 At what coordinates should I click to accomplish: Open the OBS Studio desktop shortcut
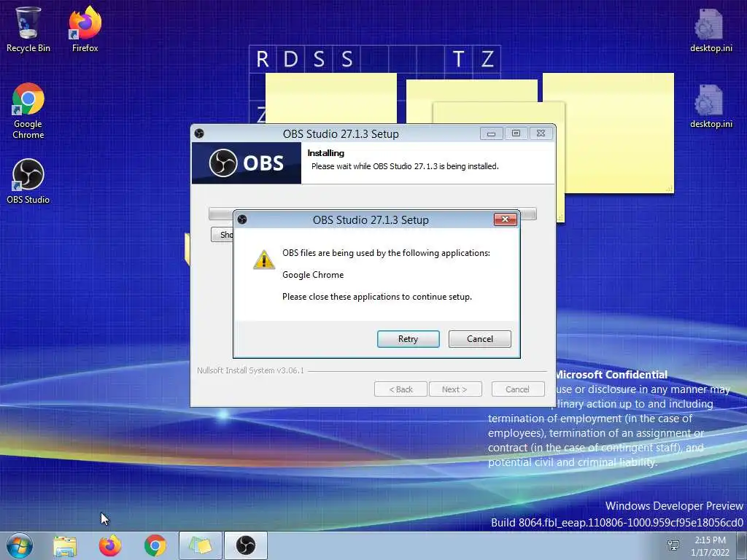click(x=28, y=182)
